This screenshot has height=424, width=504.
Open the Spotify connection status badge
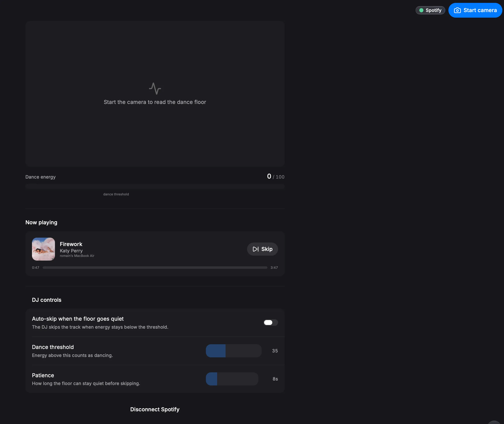point(430,10)
